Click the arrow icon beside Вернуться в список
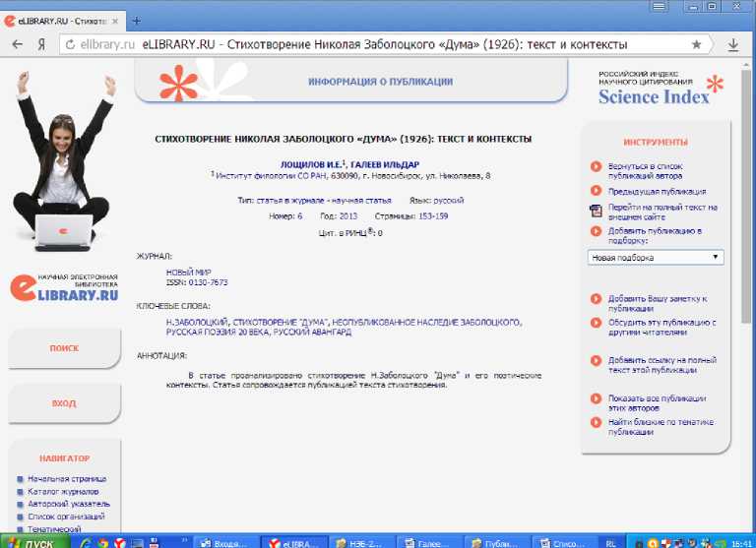756x548 pixels. [x=596, y=166]
